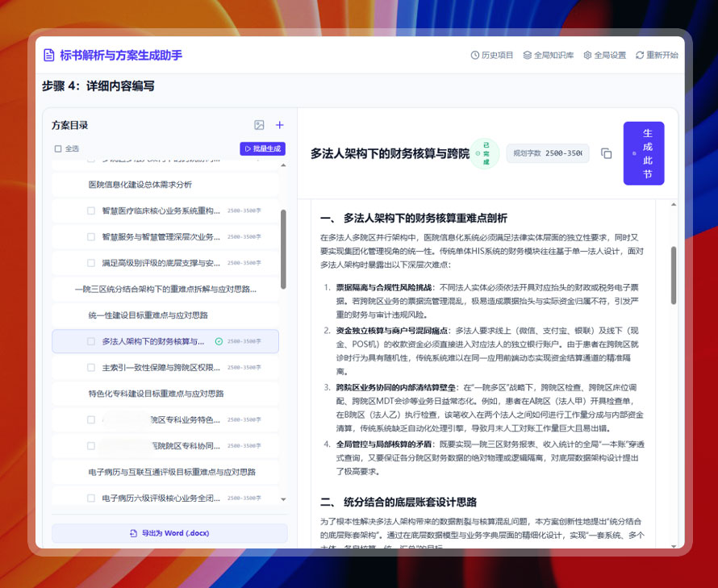Click the content pane scroll-up arrow
The image size is (718, 588).
(x=674, y=204)
